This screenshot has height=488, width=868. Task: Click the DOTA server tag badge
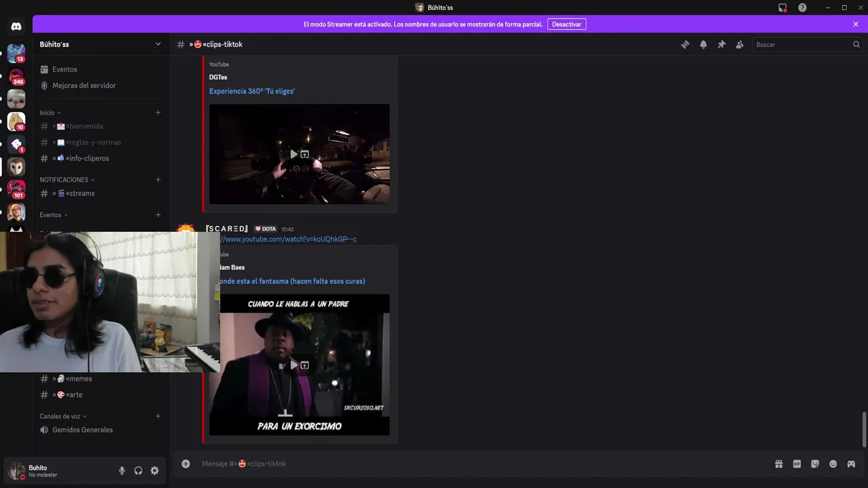click(x=266, y=229)
